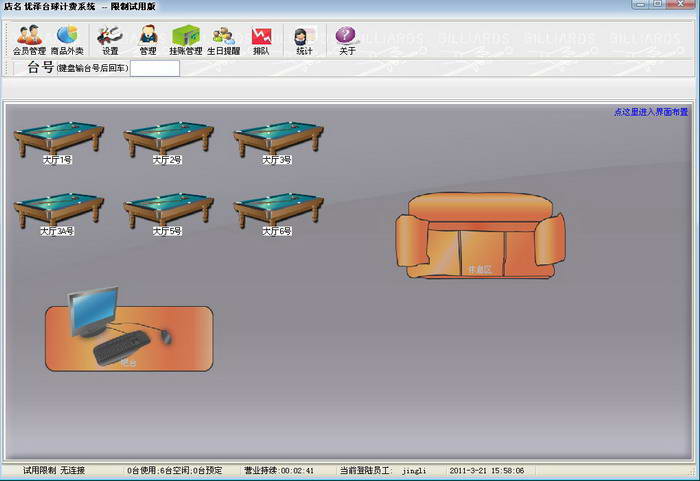Open 设置 settings tools icon

point(110,40)
